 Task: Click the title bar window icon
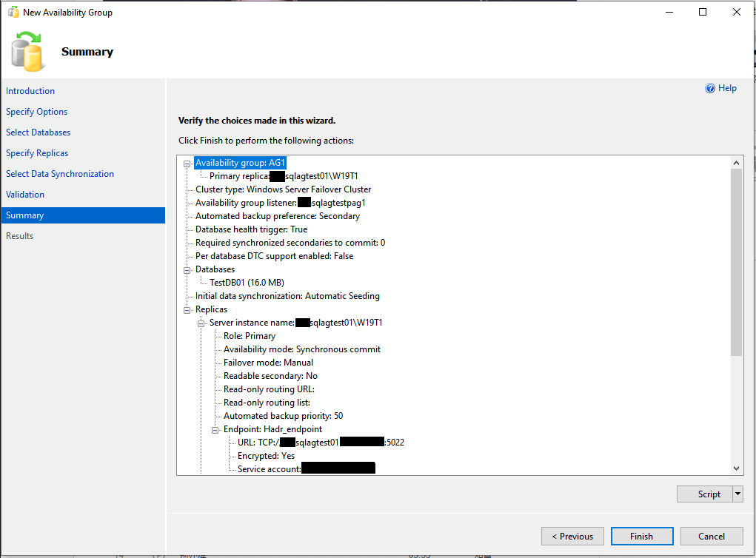click(x=13, y=12)
